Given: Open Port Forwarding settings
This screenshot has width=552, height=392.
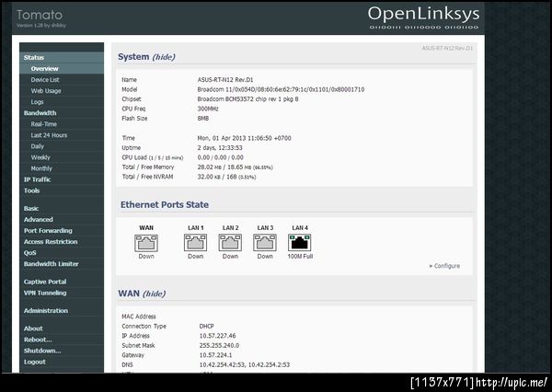Looking at the screenshot, I should [48, 231].
